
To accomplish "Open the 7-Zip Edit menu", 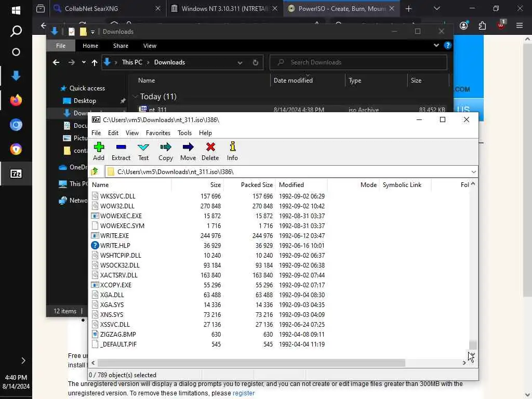I will 113,133.
